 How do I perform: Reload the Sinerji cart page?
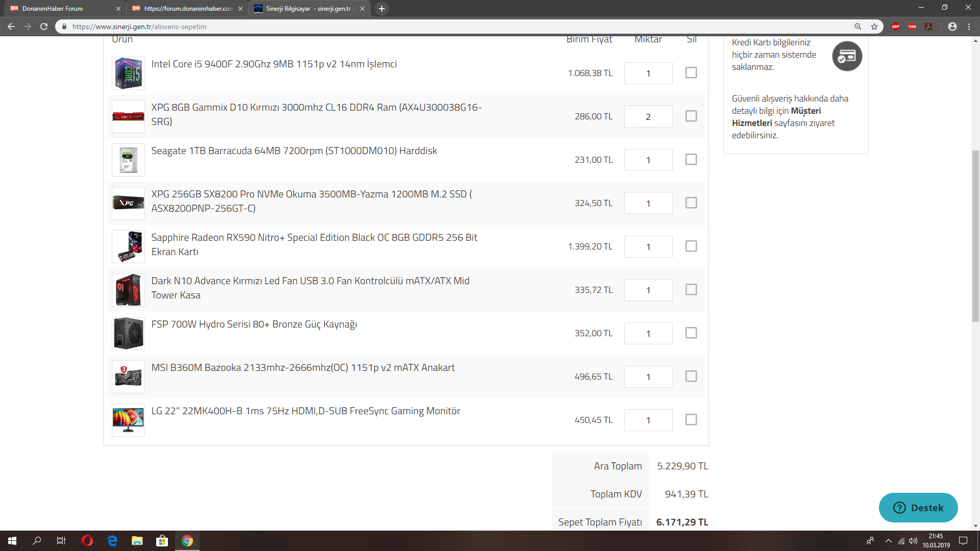(x=44, y=27)
